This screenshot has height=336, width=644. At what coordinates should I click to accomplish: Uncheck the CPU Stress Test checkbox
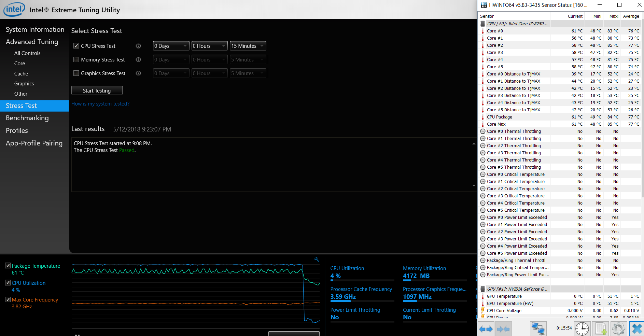click(76, 46)
